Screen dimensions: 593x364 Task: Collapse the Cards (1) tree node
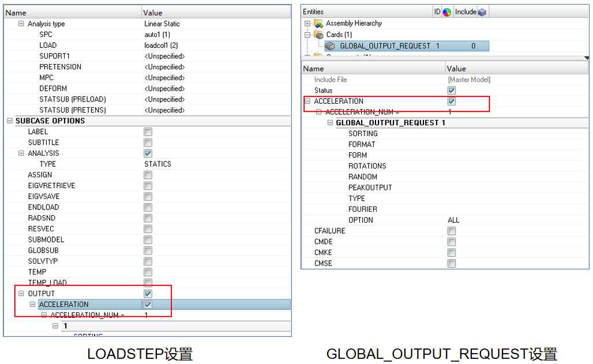pyautogui.click(x=307, y=35)
